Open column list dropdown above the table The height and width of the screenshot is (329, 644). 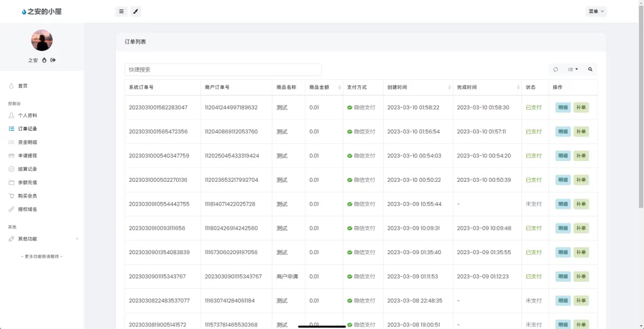[x=572, y=69]
